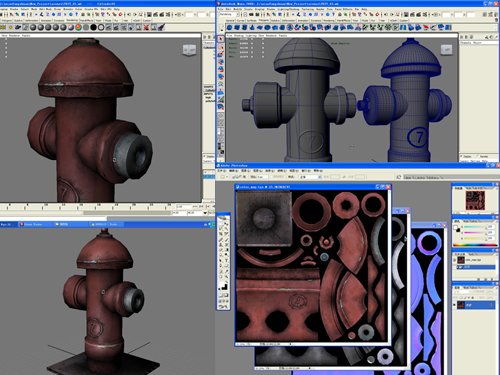Image resolution: width=500 pixels, height=375 pixels.
Task: Select the polygon sphere icon on right Maya shelf
Action: [230, 27]
